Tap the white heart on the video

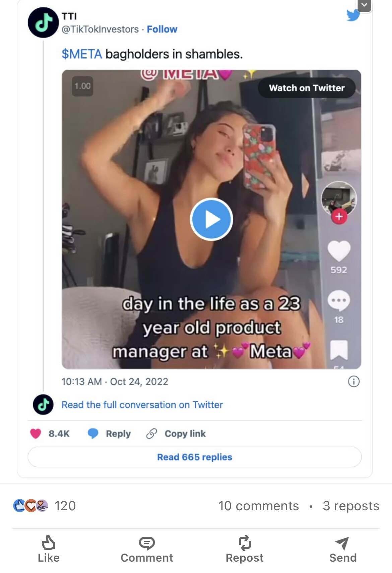339,251
